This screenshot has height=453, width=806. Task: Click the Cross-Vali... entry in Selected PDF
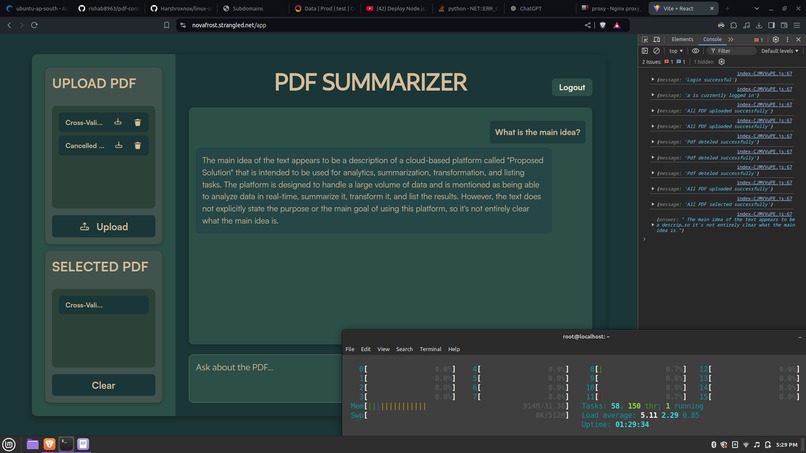point(103,305)
